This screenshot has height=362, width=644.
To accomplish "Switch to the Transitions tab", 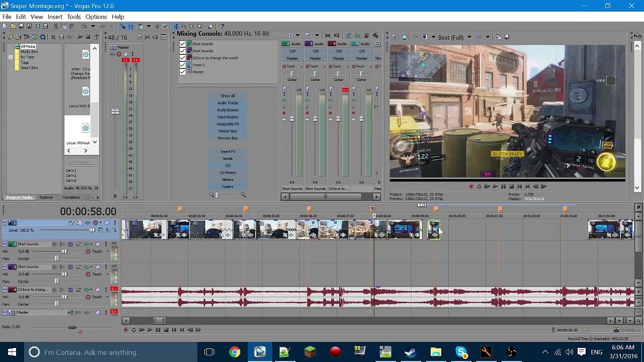I will tap(71, 198).
